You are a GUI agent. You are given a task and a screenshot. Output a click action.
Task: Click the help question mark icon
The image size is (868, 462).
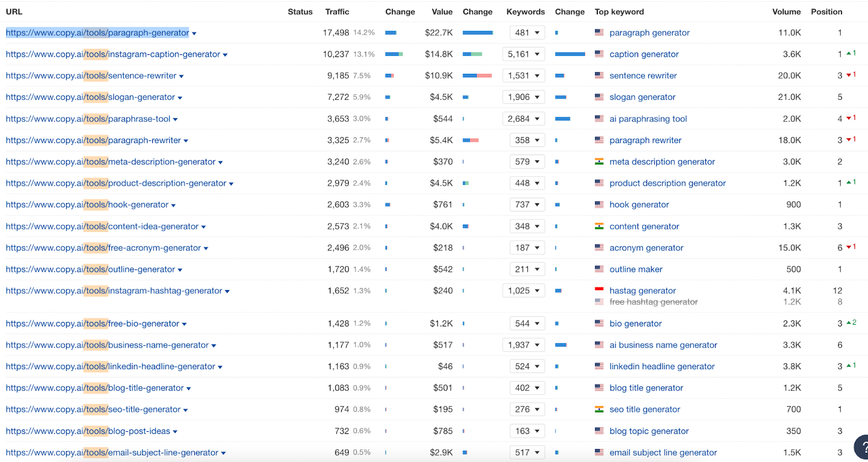click(863, 447)
